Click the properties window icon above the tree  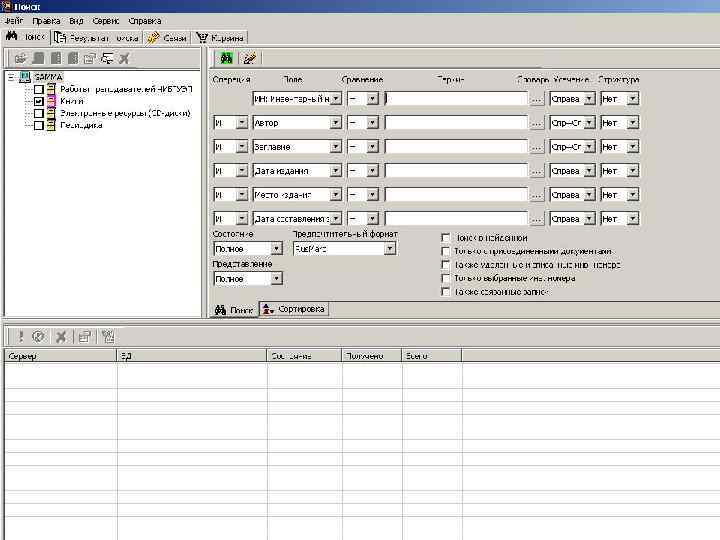click(90, 58)
